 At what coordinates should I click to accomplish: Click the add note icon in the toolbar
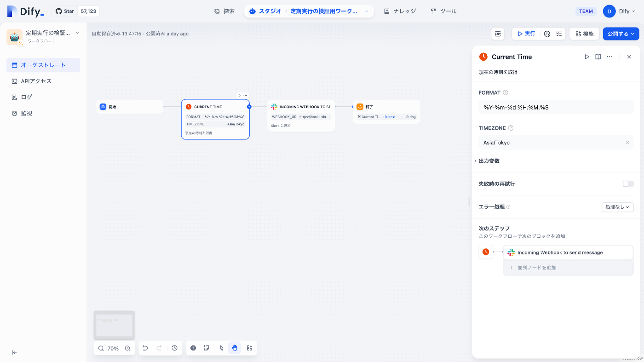click(206, 348)
